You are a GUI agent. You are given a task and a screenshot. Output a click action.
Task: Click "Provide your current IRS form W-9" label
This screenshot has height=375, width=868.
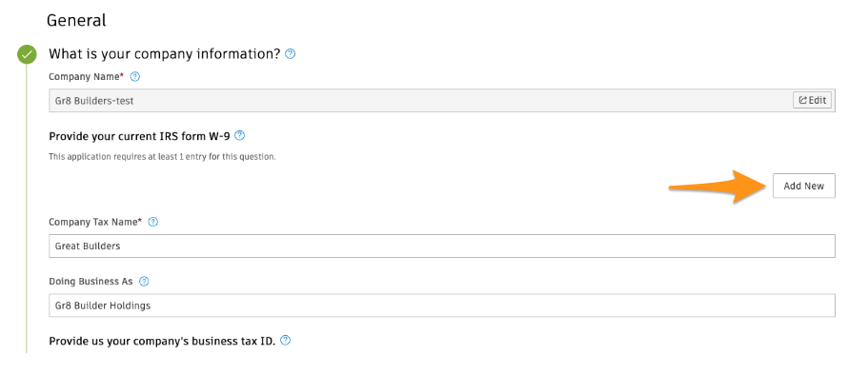pyautogui.click(x=139, y=135)
